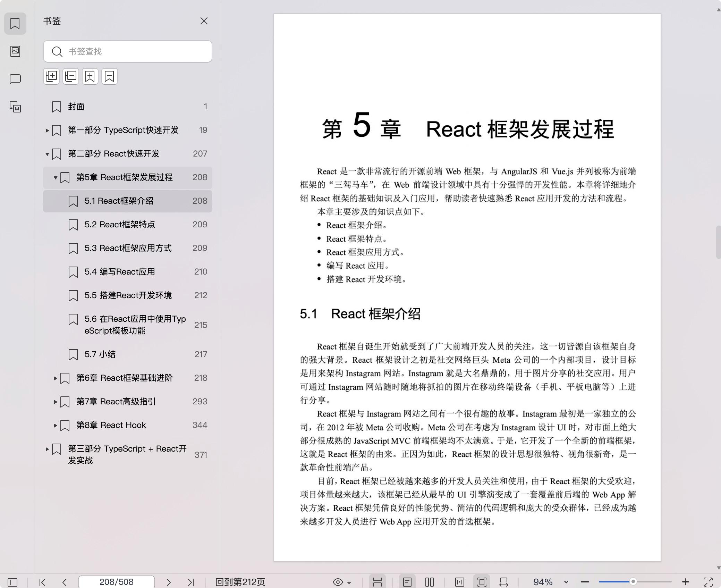Open bookmark 5.3 React框架应用方式
This screenshot has height=588, width=721.
point(128,248)
